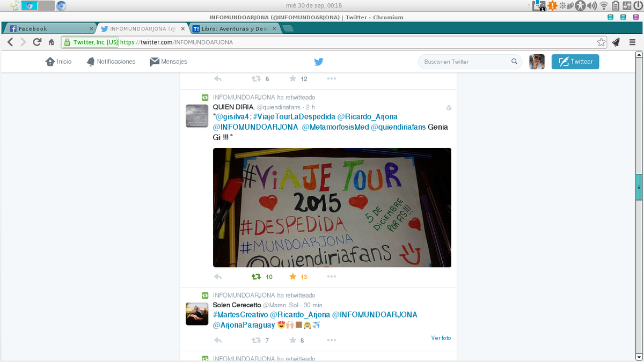Open the battery tray icon
The image size is (644, 362).
616,6
